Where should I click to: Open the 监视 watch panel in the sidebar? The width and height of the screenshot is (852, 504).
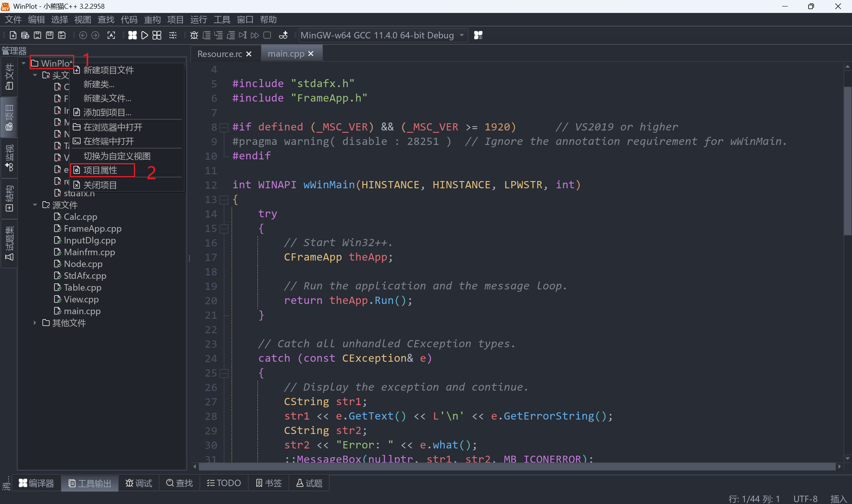(9, 157)
